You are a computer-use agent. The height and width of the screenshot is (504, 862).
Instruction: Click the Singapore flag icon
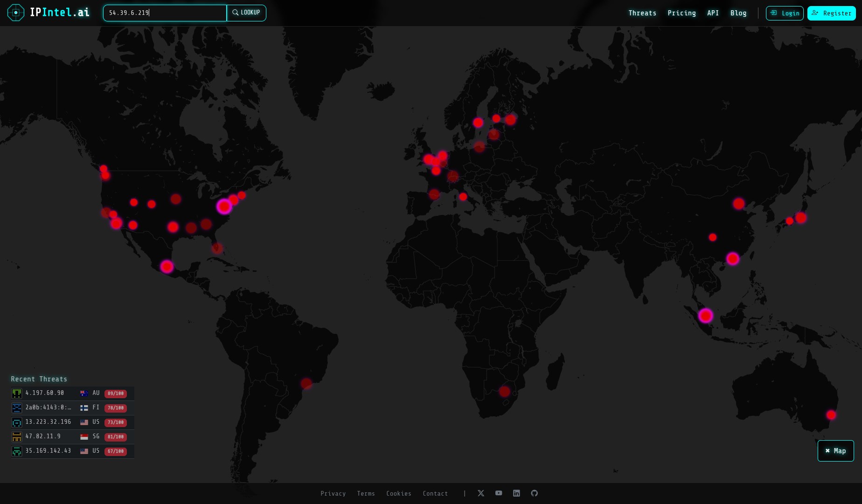(x=84, y=437)
